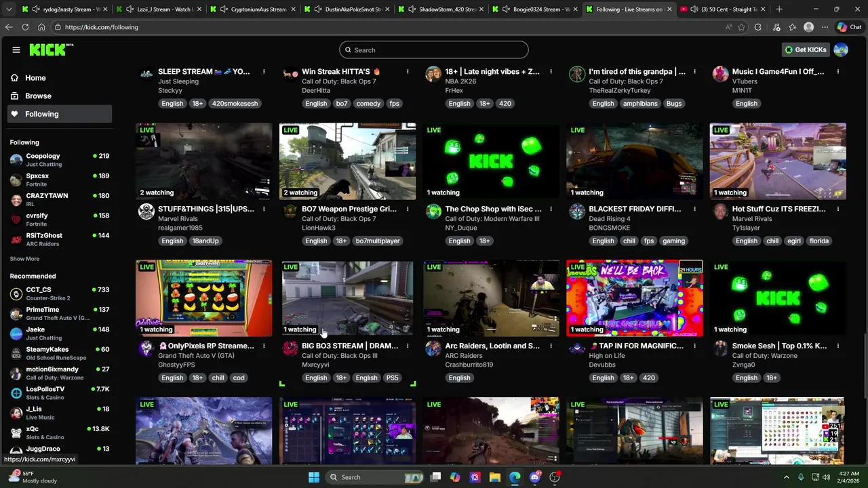This screenshot has width=868, height=488.
Task: Open options for BLACKEST FRIDAY stream card
Action: coord(694,209)
